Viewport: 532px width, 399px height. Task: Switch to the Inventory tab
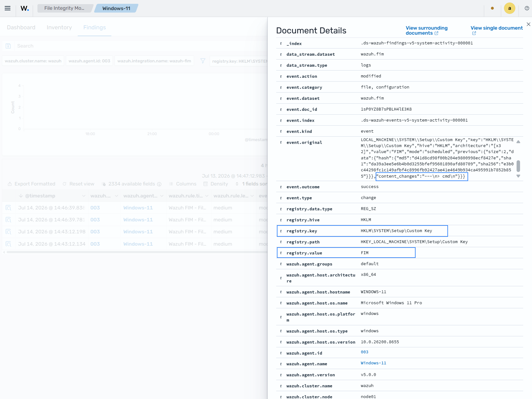click(59, 27)
